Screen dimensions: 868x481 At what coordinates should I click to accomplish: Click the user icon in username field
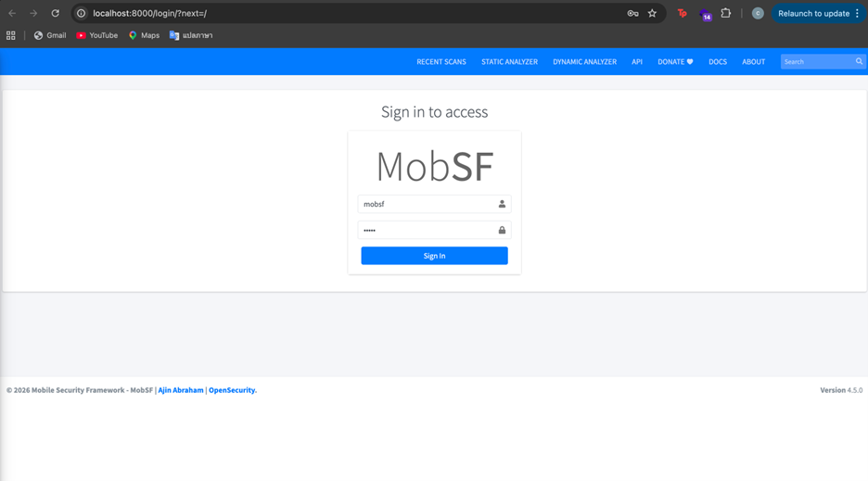tap(502, 204)
